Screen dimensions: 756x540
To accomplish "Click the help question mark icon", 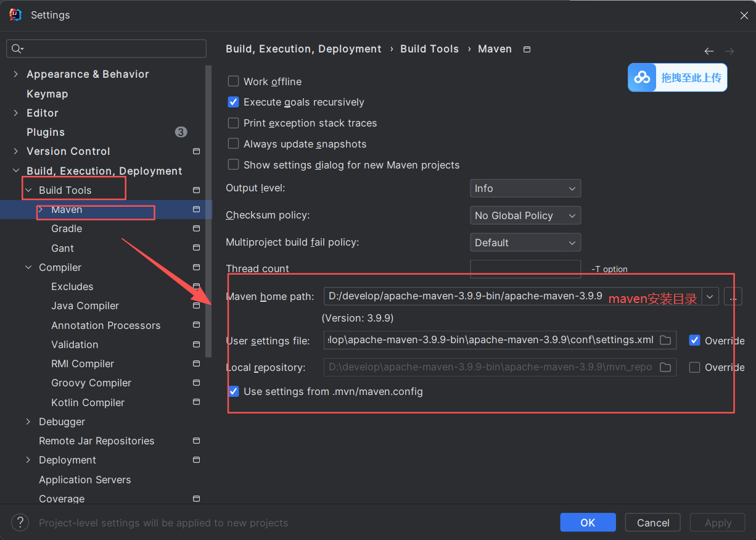I will click(20, 523).
